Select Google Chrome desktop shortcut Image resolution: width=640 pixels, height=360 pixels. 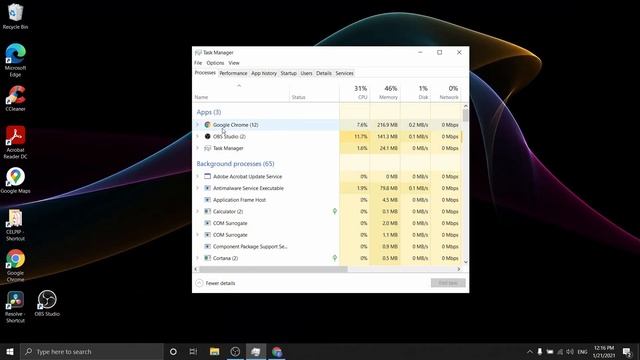point(15,265)
